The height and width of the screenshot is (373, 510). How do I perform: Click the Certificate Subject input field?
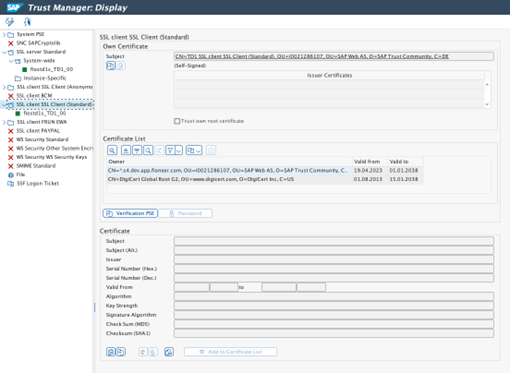pyautogui.click(x=334, y=241)
